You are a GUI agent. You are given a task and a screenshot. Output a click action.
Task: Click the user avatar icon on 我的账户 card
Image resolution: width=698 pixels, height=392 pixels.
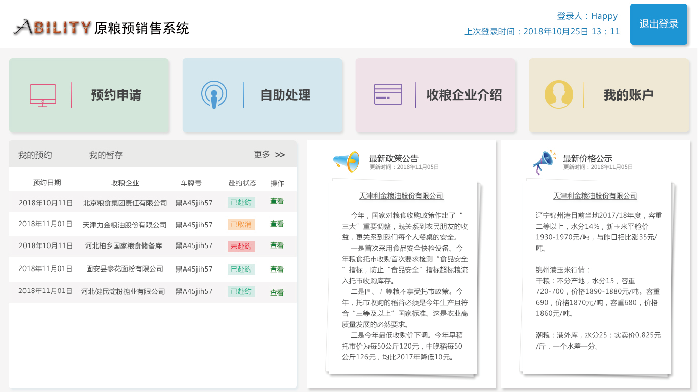coord(559,94)
